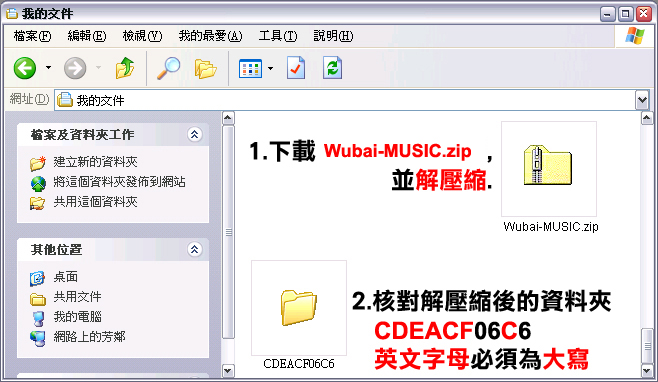Click the task pane scroll down arrow
Viewport: 658px width, 382px height.
[x=228, y=371]
